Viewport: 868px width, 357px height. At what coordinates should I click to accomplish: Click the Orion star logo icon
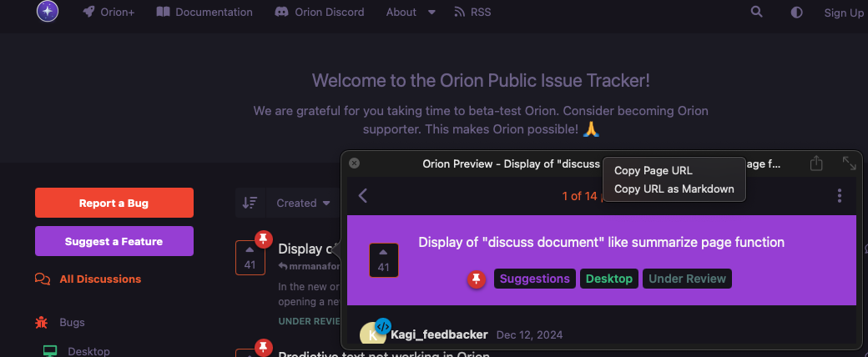pyautogui.click(x=48, y=12)
